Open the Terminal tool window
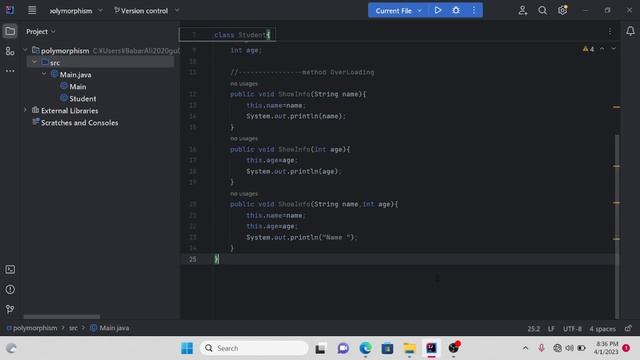 (x=10, y=269)
